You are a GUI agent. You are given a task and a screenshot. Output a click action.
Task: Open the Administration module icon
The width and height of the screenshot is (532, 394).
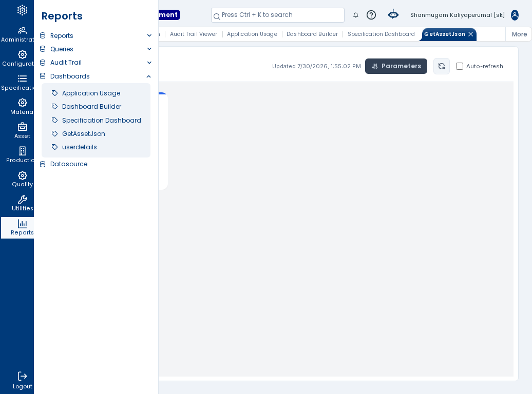click(23, 30)
